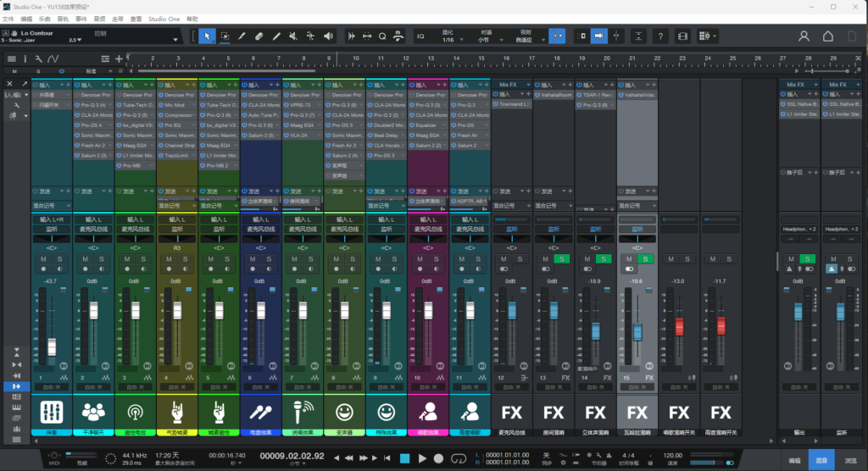Screen dimensions: 868x471
Task: Select the Range tool in the toolbar
Action: pos(225,36)
